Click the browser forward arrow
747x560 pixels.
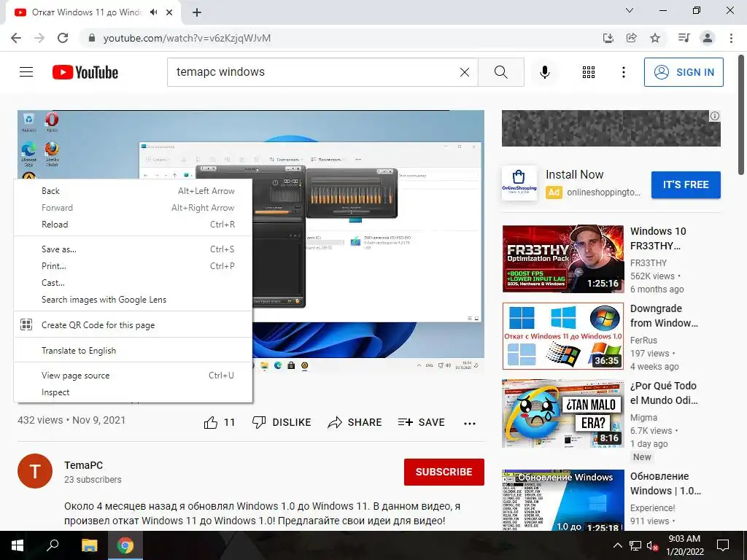click(39, 38)
